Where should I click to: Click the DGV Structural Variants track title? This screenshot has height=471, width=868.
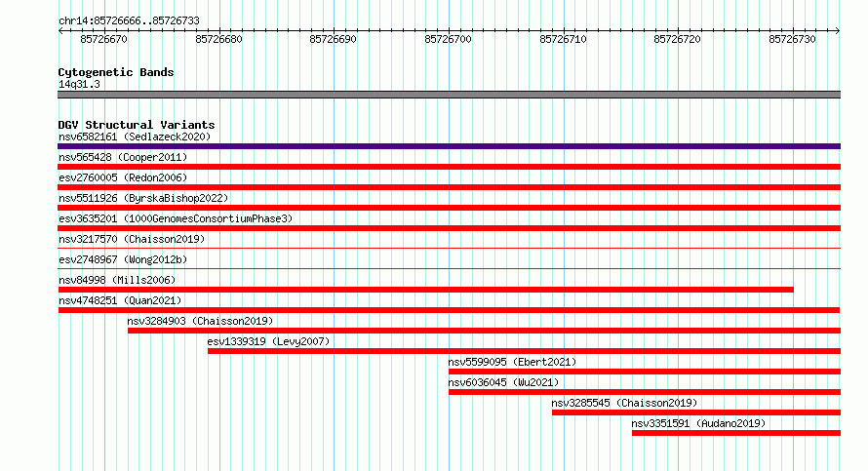click(x=137, y=125)
